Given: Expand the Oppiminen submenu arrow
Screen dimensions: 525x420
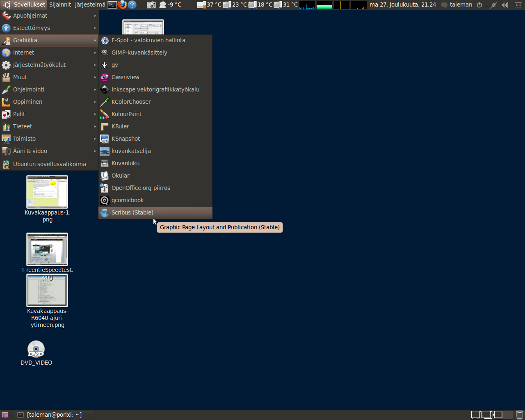Looking at the screenshot, I should [x=95, y=102].
